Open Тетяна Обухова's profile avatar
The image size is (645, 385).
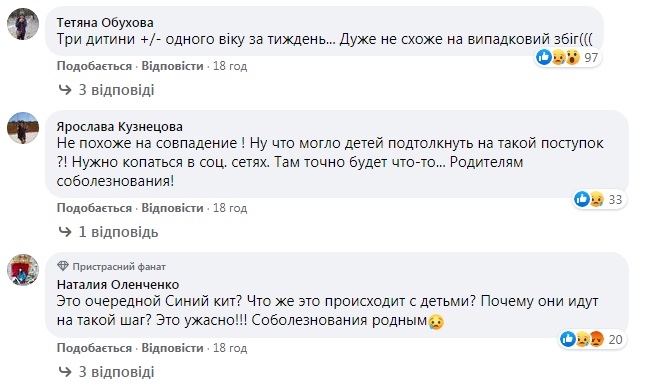pyautogui.click(x=23, y=24)
